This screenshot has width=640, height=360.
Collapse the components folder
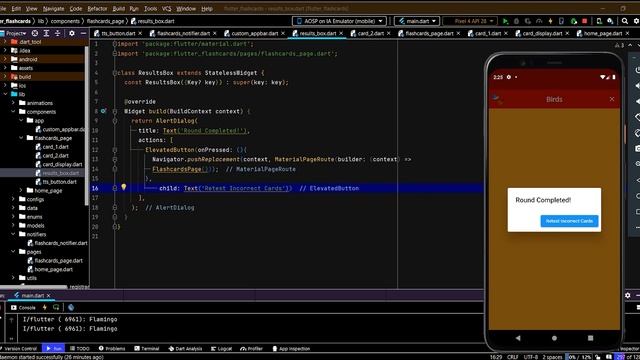(x=13, y=111)
